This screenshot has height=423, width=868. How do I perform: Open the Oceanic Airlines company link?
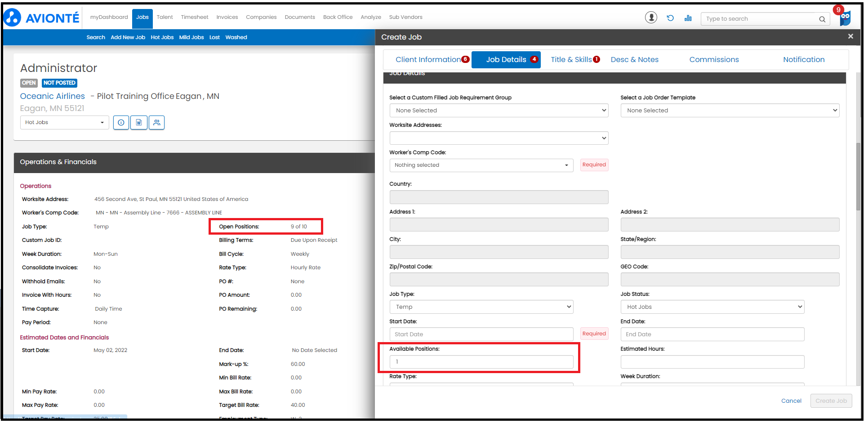click(x=53, y=96)
